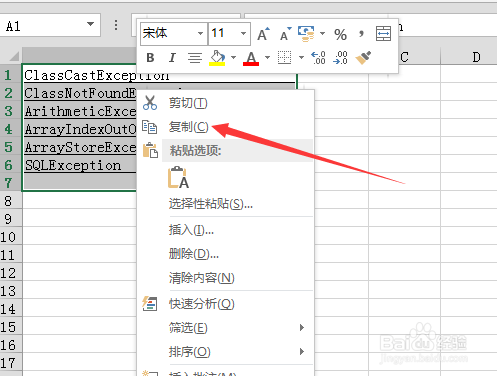Open 快速分析(Q) quick analysis
Viewport: 497px width, 376px height.
(x=225, y=304)
